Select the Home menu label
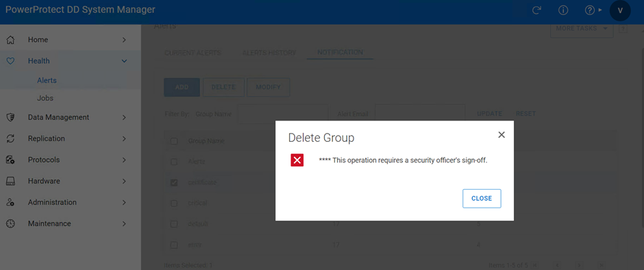Viewport: 644px width, 270px height. [38, 40]
